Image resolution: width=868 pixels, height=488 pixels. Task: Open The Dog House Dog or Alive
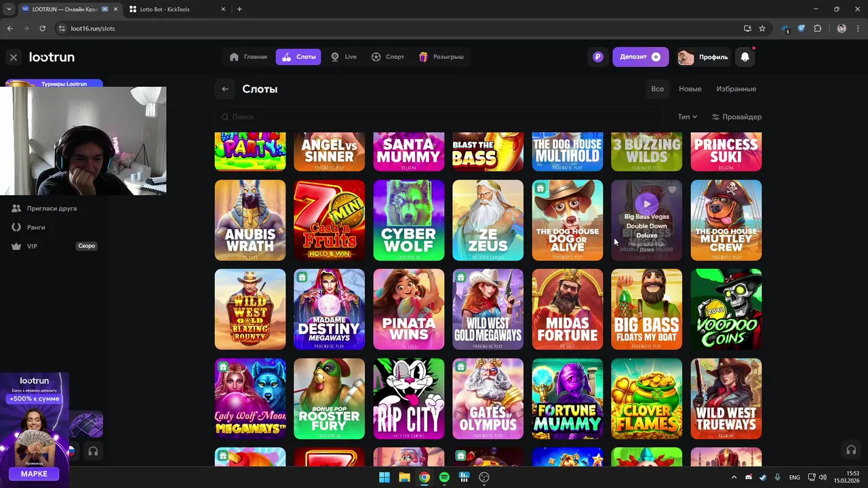[568, 220]
